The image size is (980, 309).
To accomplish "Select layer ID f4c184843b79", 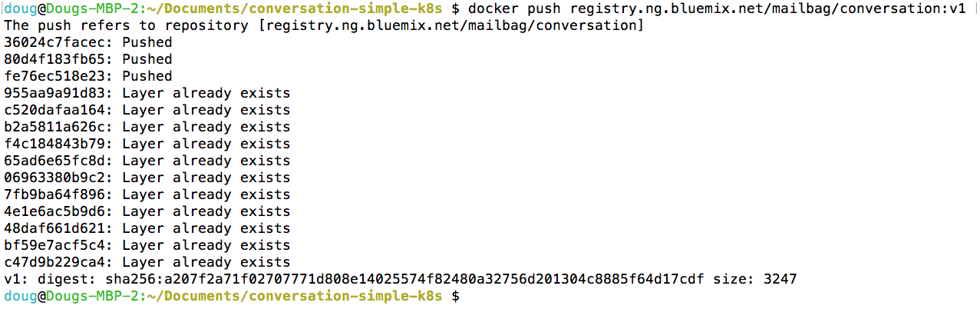I will 54,144.
